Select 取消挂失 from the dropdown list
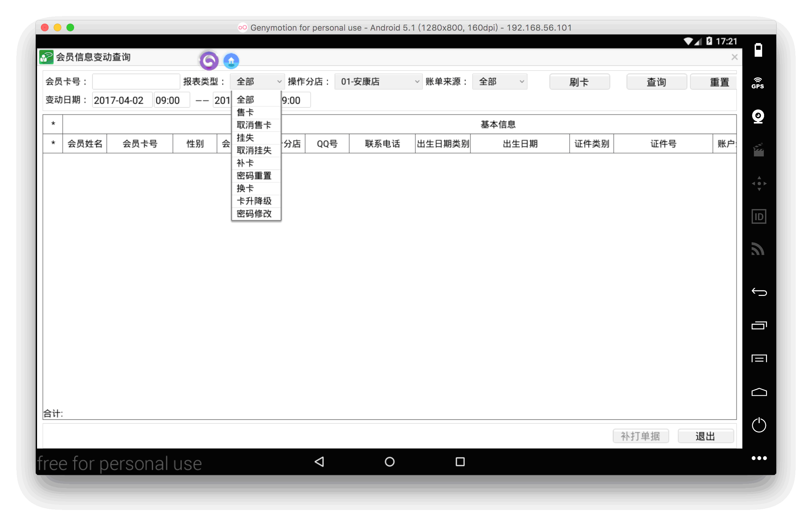This screenshot has width=812, height=526. (256, 150)
